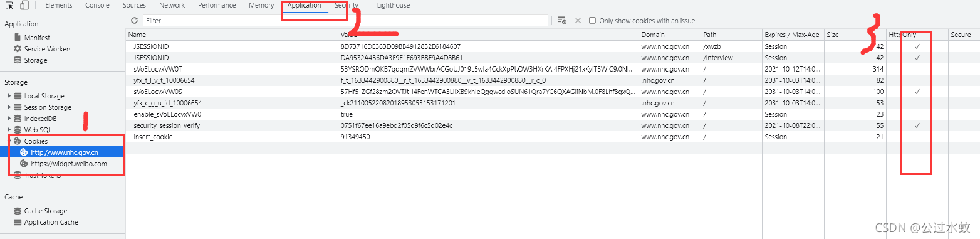Click the 2021-10-08T22:0... expiry cell
The image size is (980, 239).
793,125
